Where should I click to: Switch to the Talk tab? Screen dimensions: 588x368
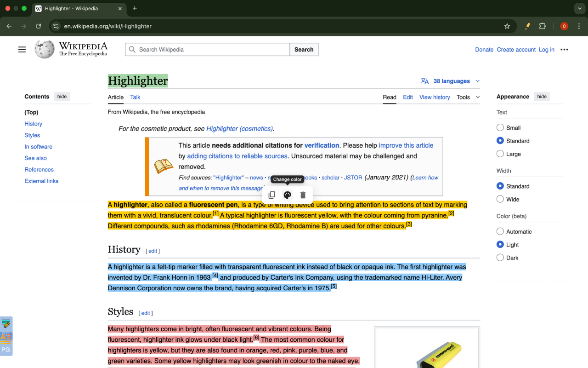click(x=135, y=97)
